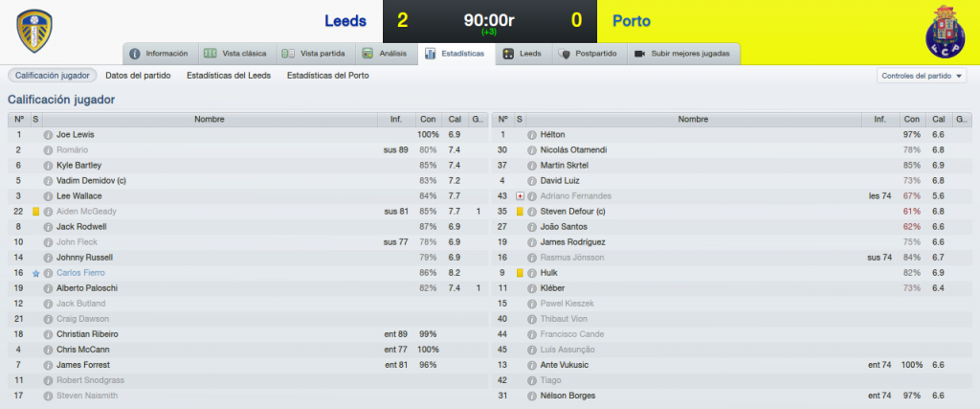
Task: Click info icon next to Hulk
Action: [x=532, y=273]
